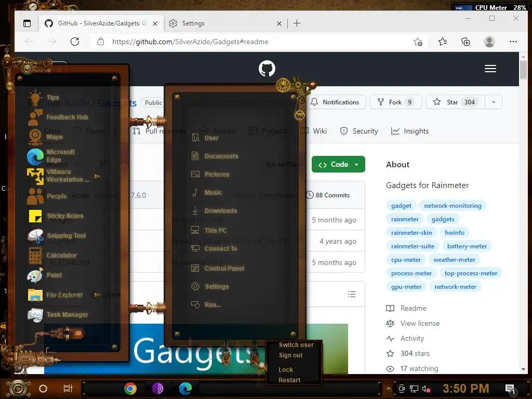Fork the Gadgets repository
This screenshot has width=532, height=399.
point(395,102)
